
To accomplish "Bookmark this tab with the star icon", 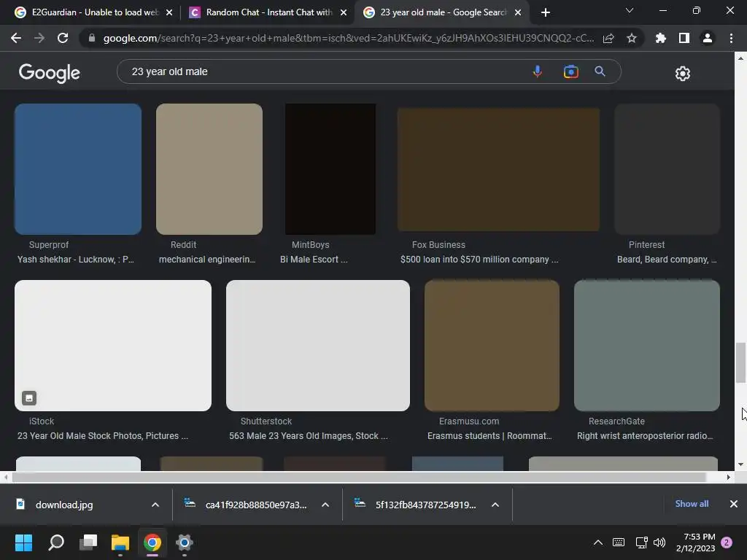I will pos(631,38).
